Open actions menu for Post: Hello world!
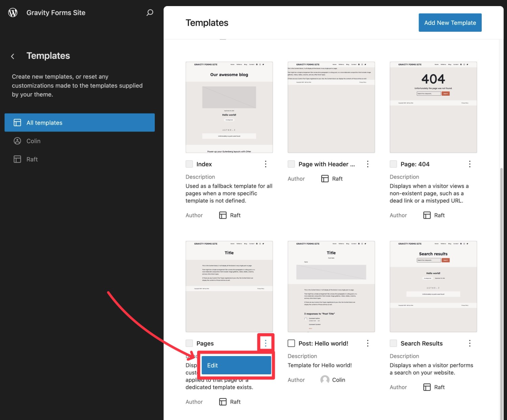Viewport: 507px width, 420px height. 368,343
